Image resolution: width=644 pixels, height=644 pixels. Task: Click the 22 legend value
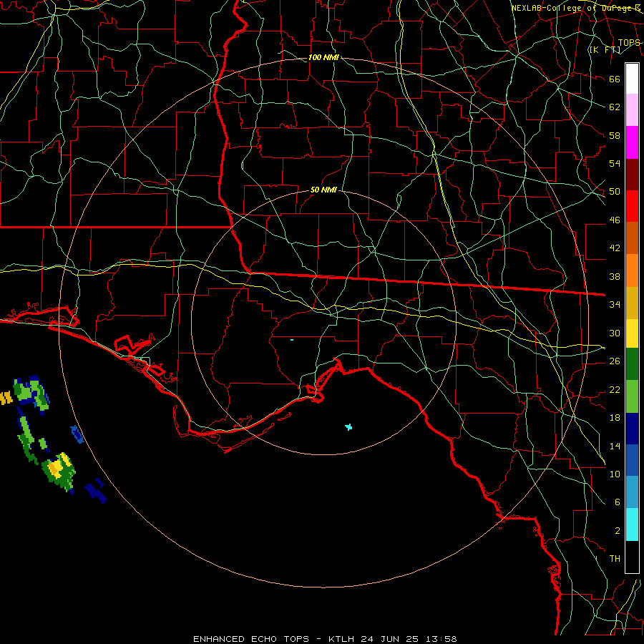[615, 389]
